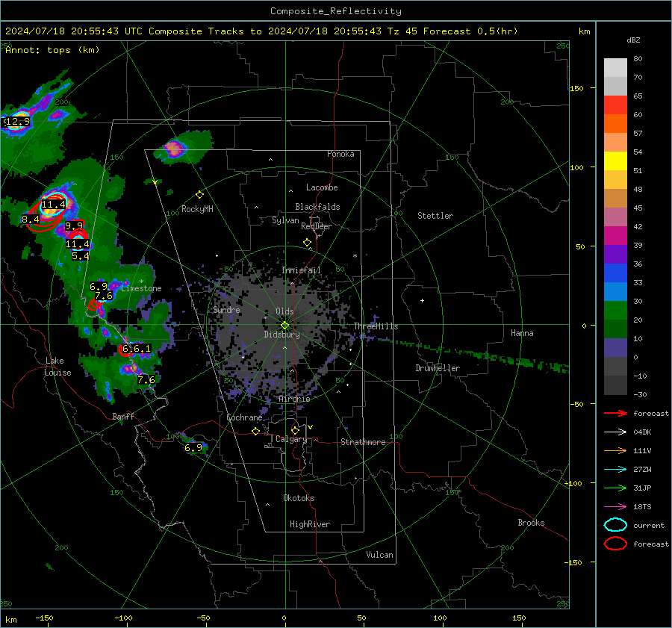The width and height of the screenshot is (672, 628).
Task: Click the yellow diamond radar center at Olds
Action: pyautogui.click(x=285, y=326)
